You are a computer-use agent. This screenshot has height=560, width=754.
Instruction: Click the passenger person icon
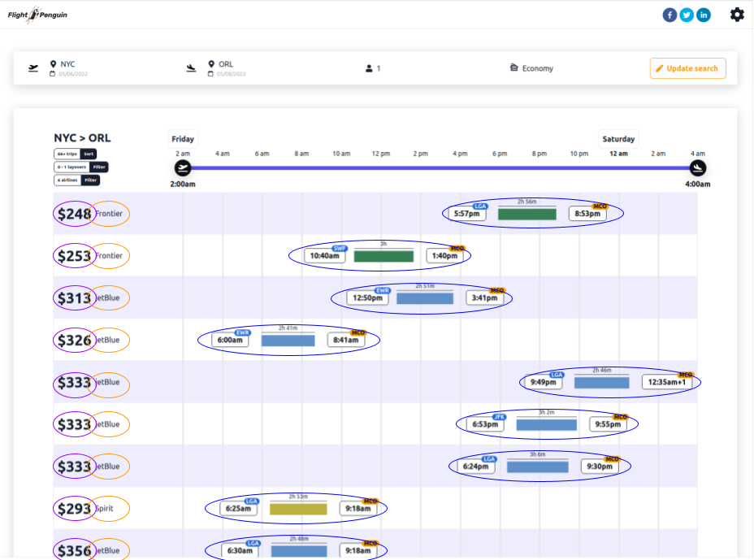369,68
